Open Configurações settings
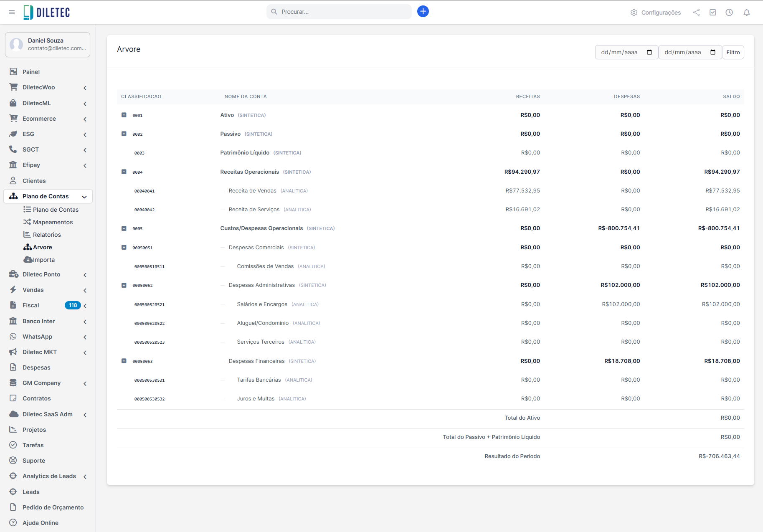Viewport: 763px width, 532px height. (656, 13)
